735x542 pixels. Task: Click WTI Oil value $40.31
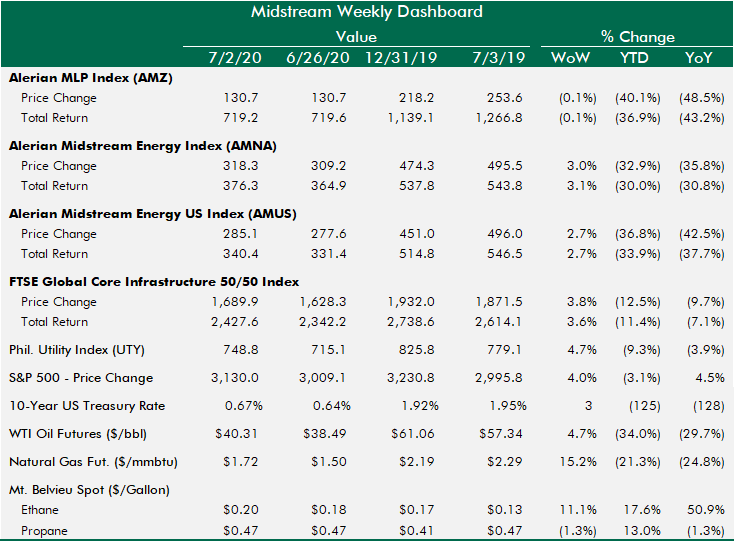pos(237,434)
